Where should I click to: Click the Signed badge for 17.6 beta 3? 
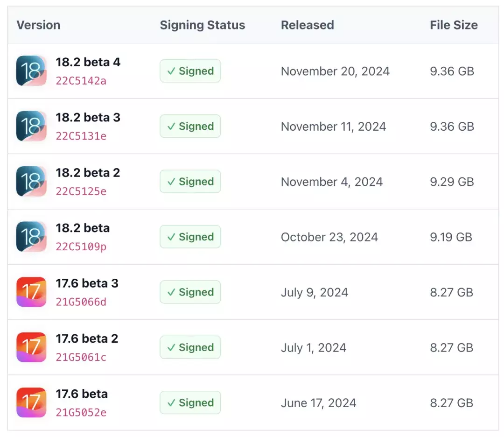pyautogui.click(x=190, y=292)
